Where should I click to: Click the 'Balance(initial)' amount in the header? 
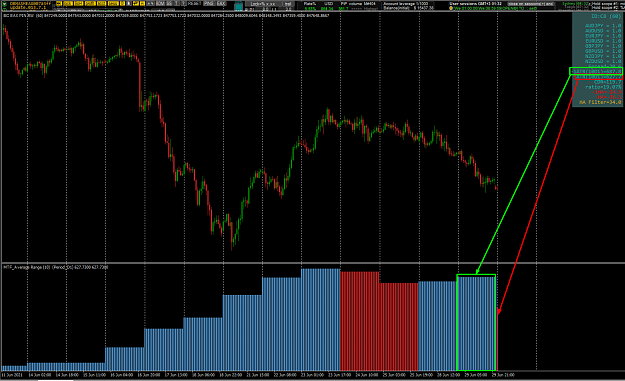408,8
